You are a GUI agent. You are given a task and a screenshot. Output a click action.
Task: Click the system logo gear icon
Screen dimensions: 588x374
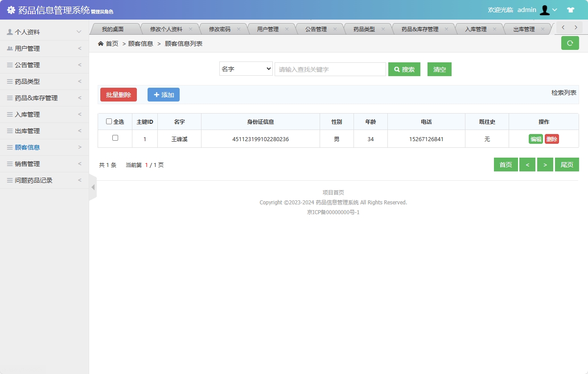(x=11, y=9)
